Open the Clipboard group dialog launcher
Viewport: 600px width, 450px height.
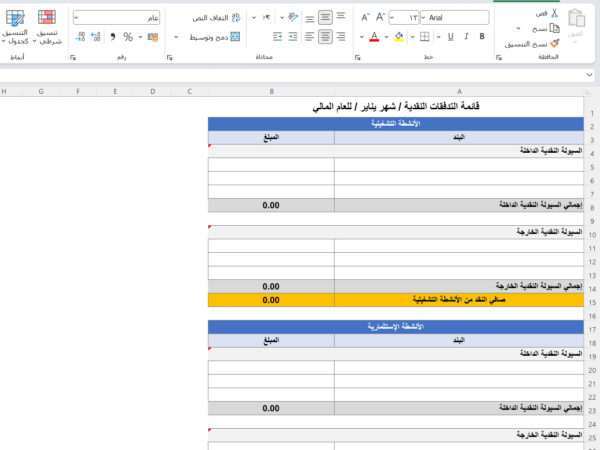tap(499, 57)
